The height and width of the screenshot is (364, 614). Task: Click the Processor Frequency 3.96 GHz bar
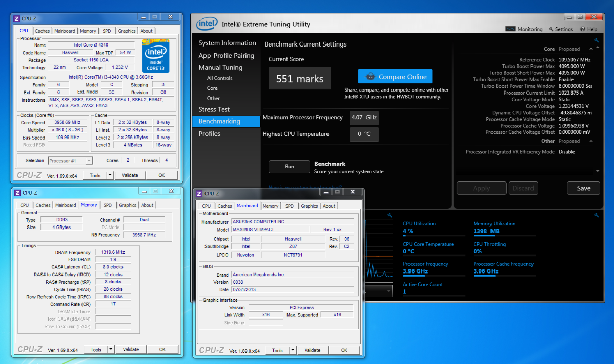point(434,276)
